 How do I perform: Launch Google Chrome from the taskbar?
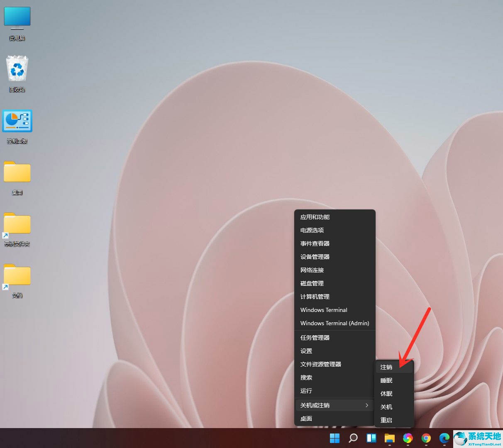click(426, 438)
